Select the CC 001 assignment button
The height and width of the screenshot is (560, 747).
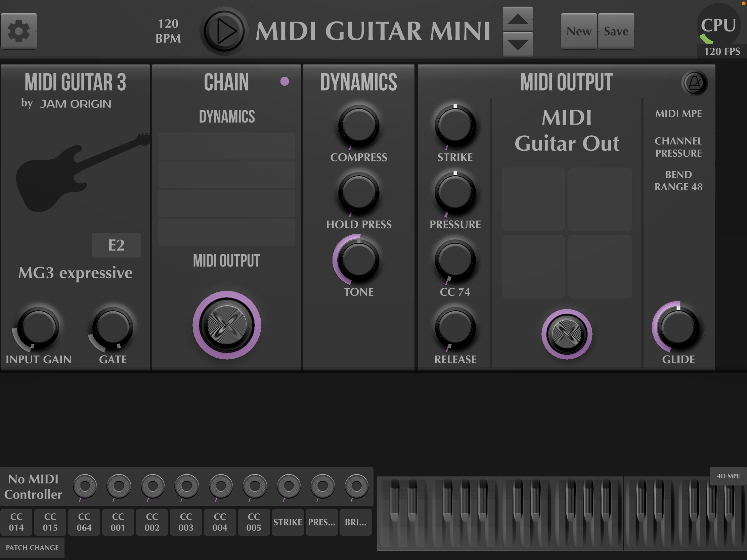coord(118,522)
